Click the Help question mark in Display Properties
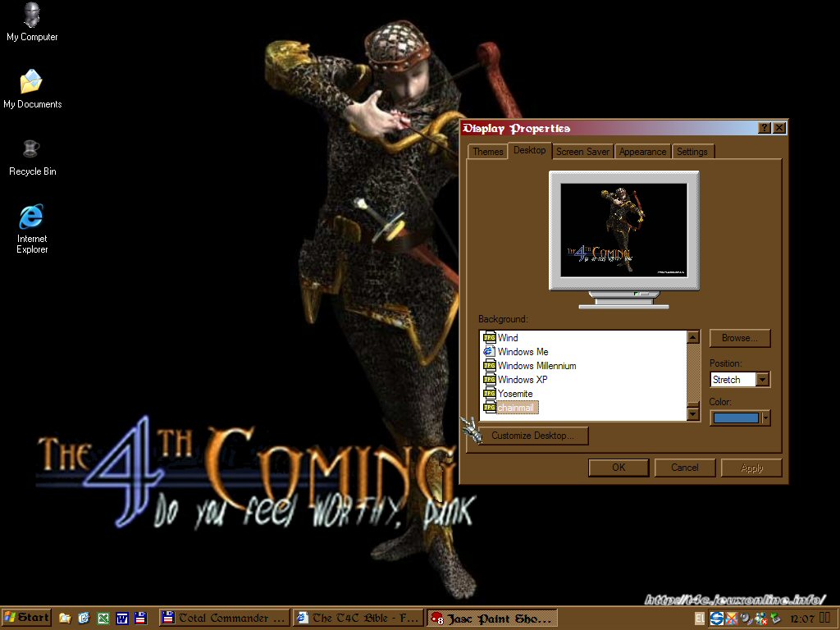Image resolution: width=840 pixels, height=630 pixels. [x=765, y=128]
